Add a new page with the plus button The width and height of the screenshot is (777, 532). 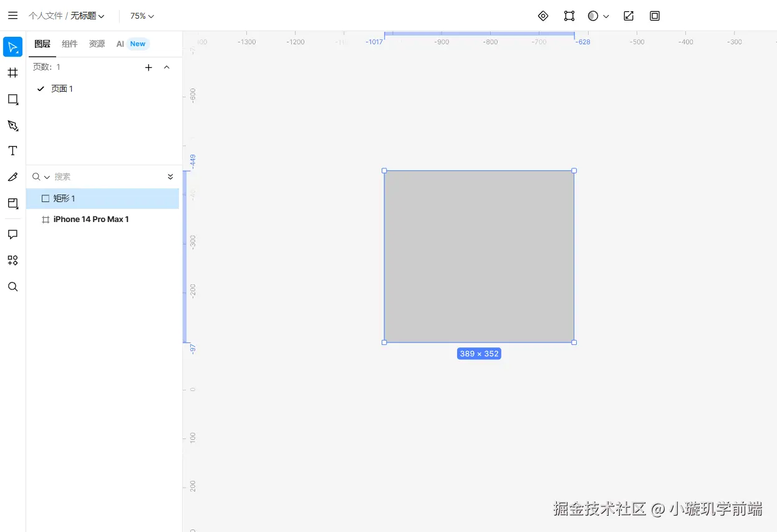pyautogui.click(x=148, y=67)
